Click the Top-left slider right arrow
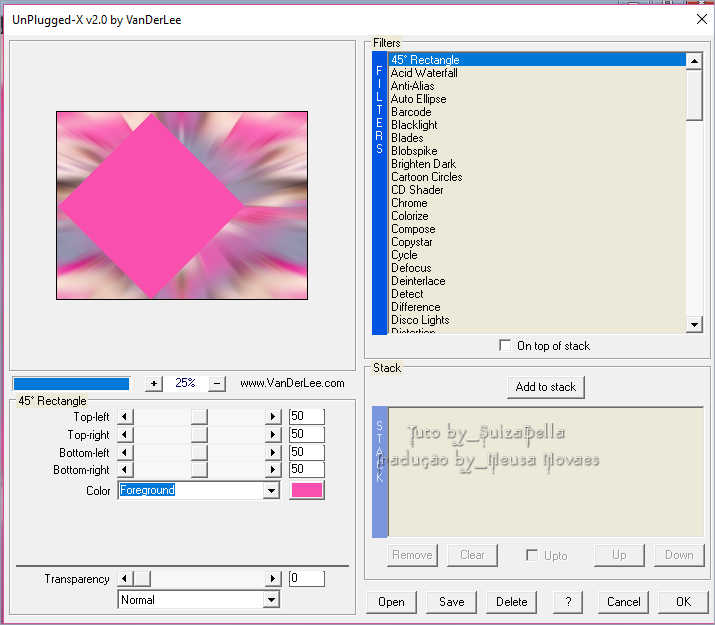Image resolution: width=715 pixels, height=625 pixels. 273,416
